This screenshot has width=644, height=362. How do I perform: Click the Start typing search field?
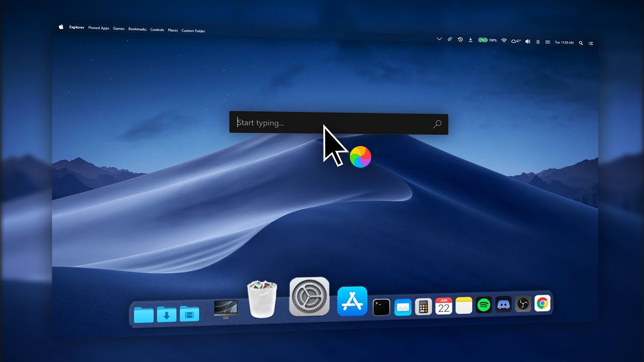click(x=339, y=123)
